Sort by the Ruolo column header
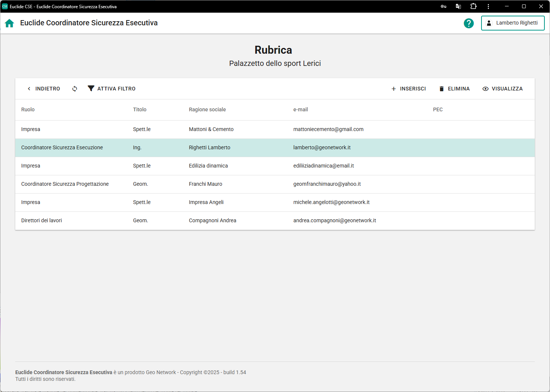550x392 pixels. [28, 109]
